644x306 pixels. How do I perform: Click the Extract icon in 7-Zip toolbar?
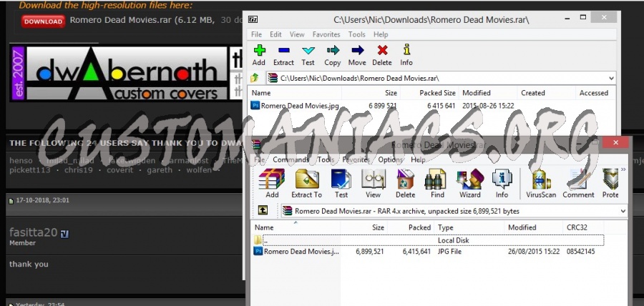pos(283,51)
